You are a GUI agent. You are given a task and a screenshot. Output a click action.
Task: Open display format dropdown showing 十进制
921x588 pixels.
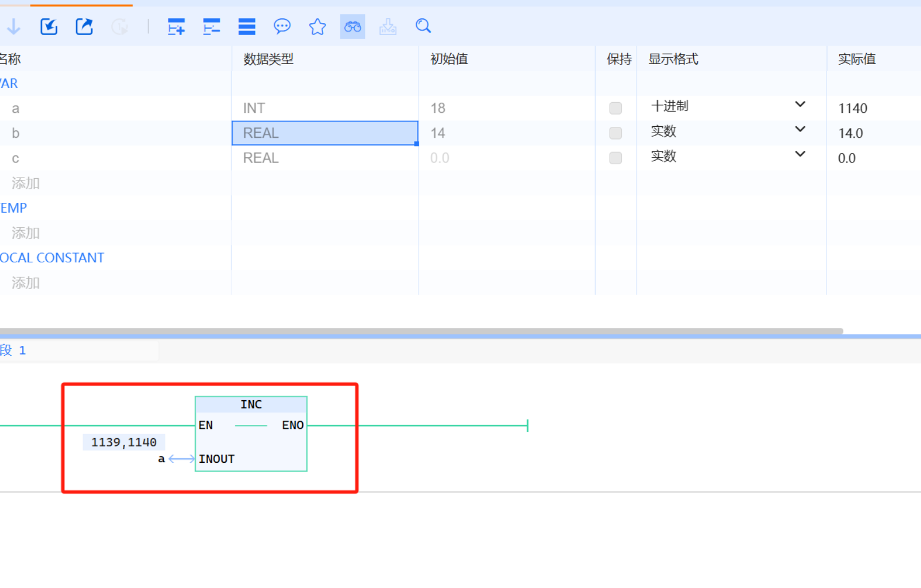tap(799, 105)
